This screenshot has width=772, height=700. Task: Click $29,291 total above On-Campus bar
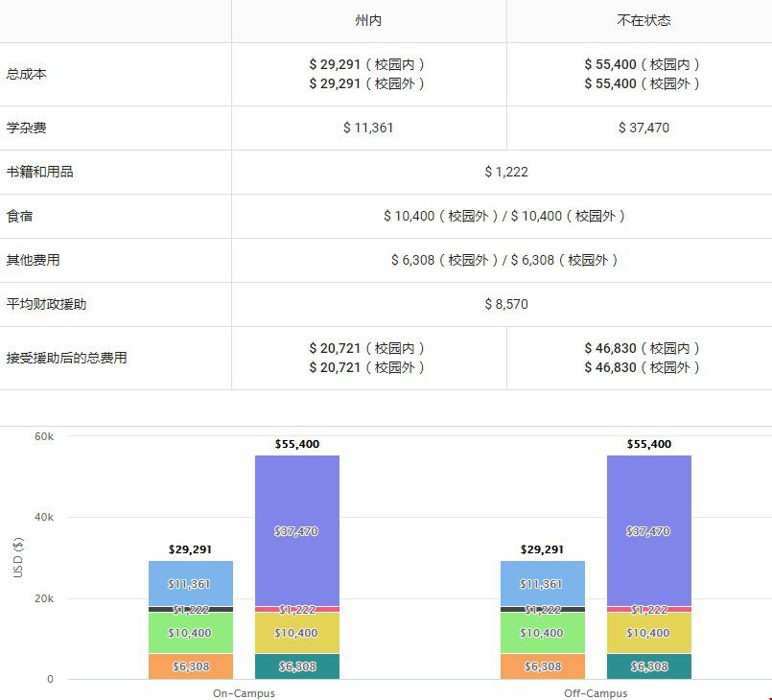point(190,549)
